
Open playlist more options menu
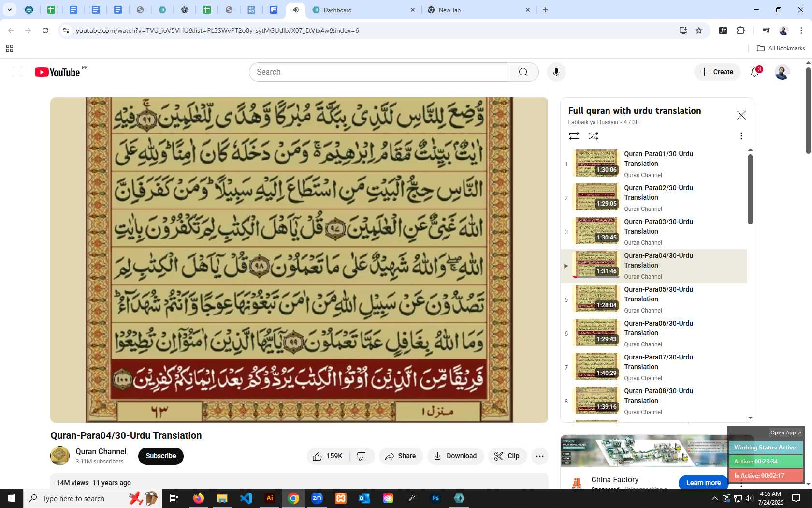741,136
